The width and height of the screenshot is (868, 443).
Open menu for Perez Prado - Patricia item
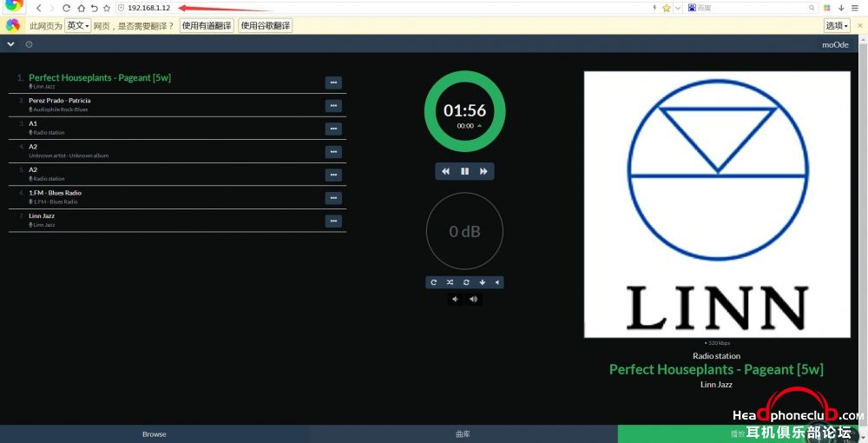tap(333, 106)
